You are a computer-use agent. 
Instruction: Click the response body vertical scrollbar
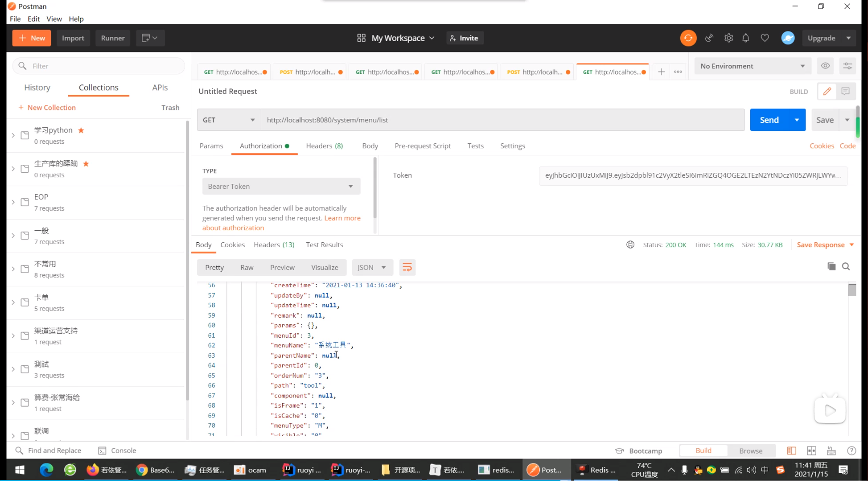(x=852, y=290)
